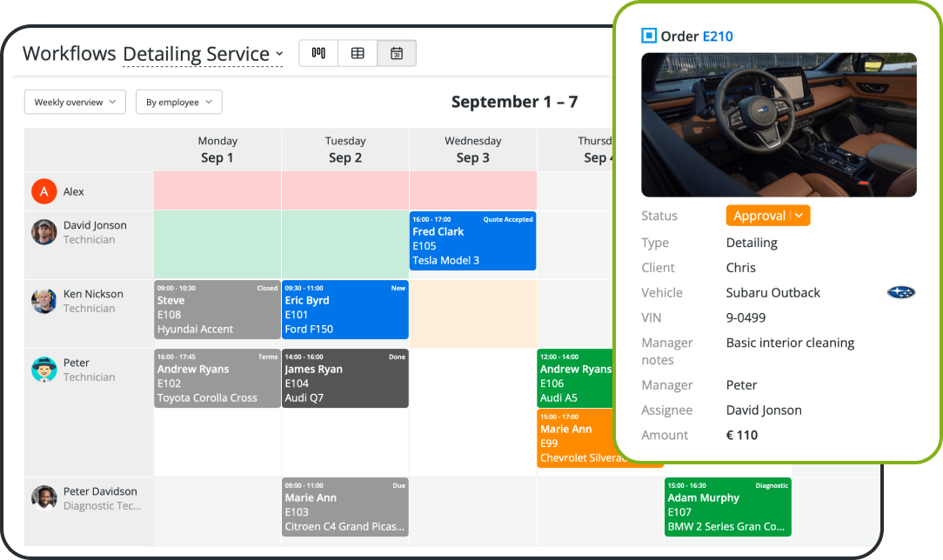Screen dimensions: 943x560
Task: Open Detailing Service workflow dropdown
Action: (203, 54)
